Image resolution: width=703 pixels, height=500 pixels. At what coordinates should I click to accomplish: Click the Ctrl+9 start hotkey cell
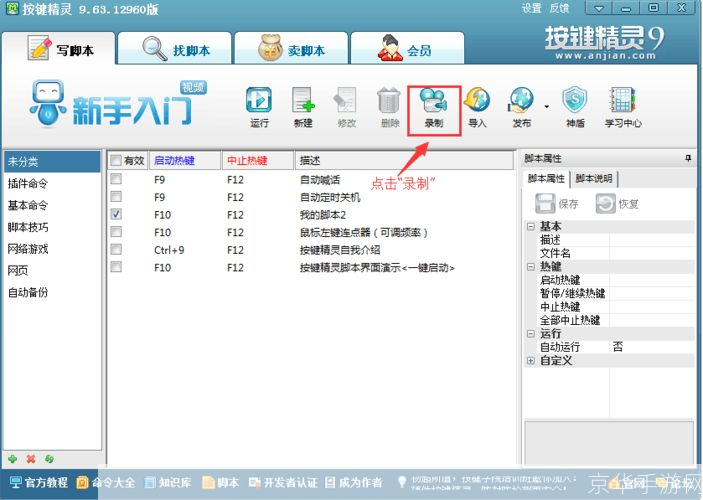[x=169, y=250]
